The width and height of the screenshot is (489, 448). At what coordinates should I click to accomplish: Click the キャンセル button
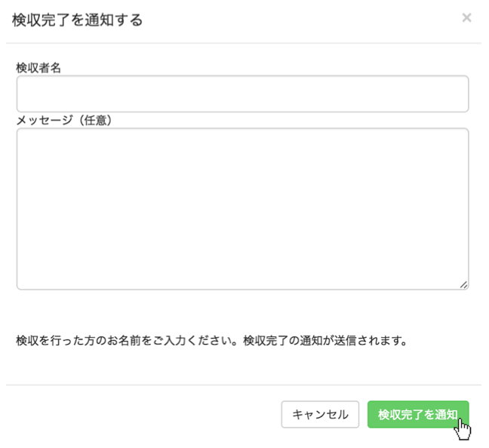(x=320, y=414)
